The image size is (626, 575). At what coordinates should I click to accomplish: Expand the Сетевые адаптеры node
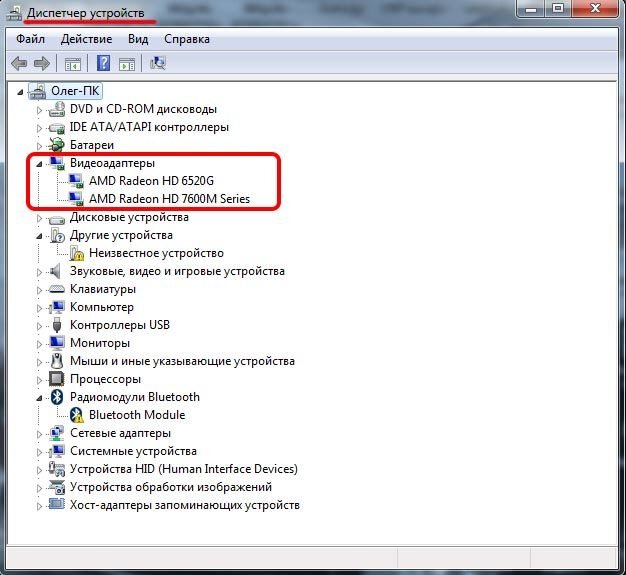39,434
